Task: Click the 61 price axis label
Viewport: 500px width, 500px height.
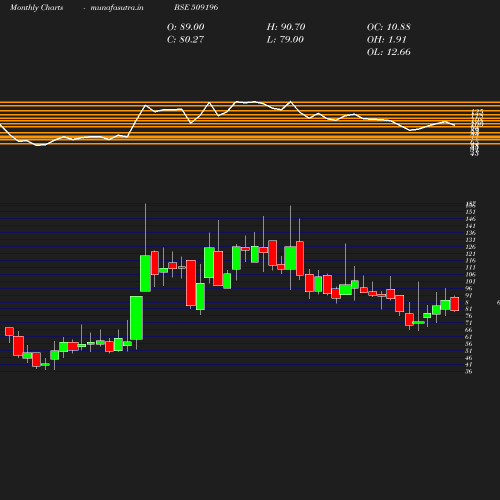Action: pos(469,337)
